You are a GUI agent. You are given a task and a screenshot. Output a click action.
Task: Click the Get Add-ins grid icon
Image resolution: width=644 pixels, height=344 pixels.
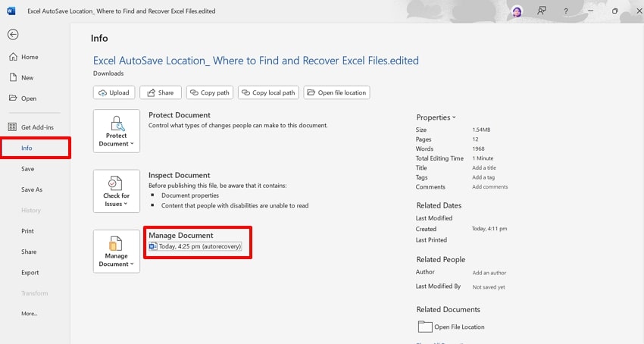click(x=12, y=127)
